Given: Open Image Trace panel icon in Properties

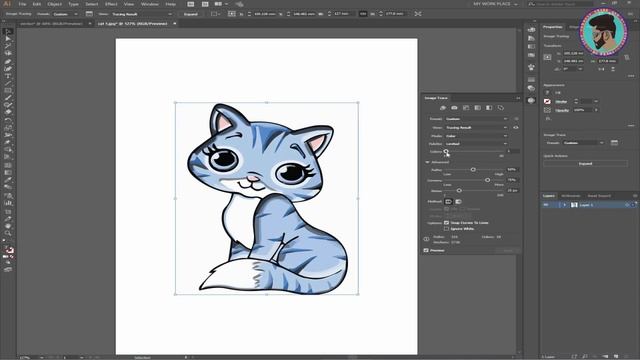Looking at the screenshot, I should 614,142.
